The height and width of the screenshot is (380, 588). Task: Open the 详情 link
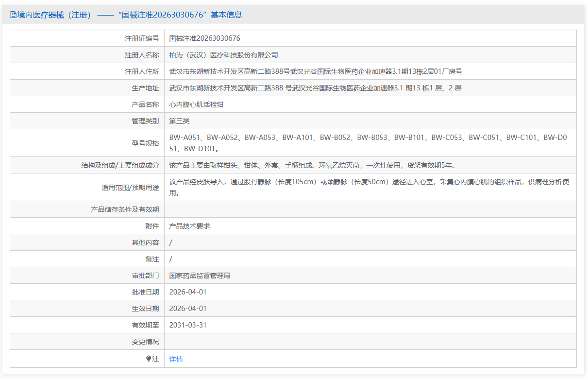(176, 359)
